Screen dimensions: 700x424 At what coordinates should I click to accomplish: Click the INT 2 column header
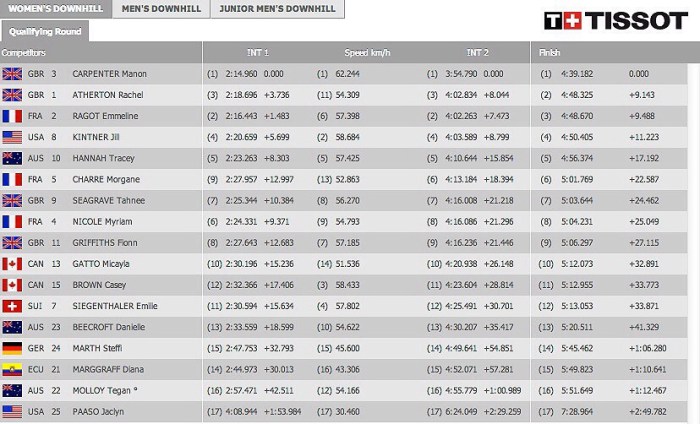tap(477, 53)
